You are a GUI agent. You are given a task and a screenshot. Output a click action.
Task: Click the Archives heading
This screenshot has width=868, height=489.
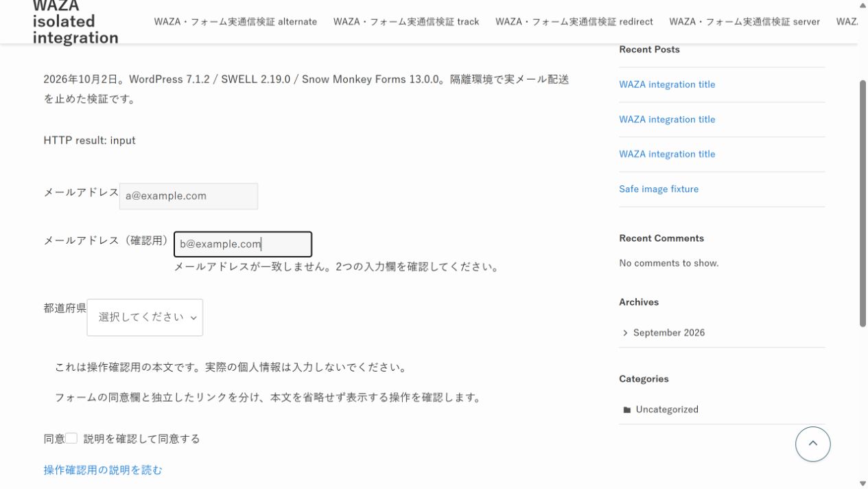[639, 302]
